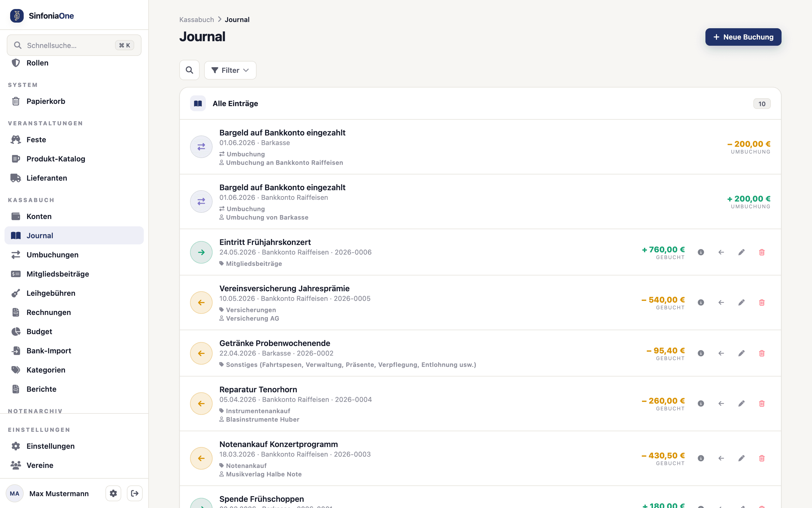Click the entry title Spende Frühschoppen

click(261, 499)
